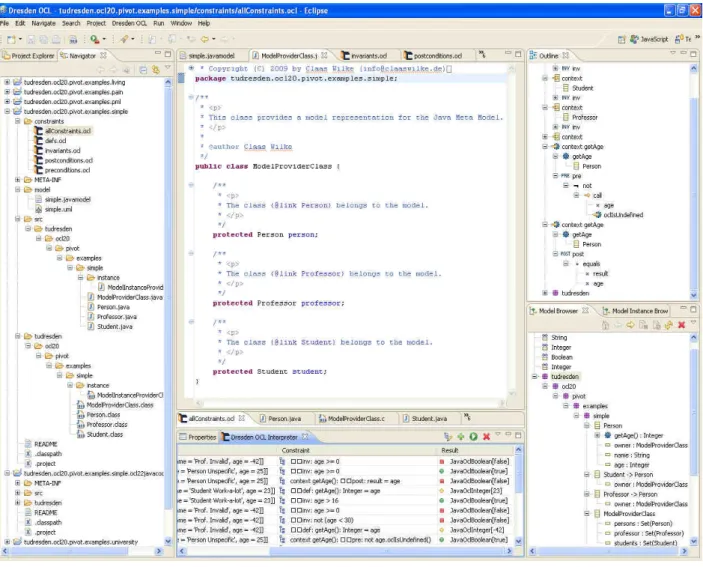This screenshot has height=567, width=703.
Task: Click the Result column header
Action: [x=476, y=450]
